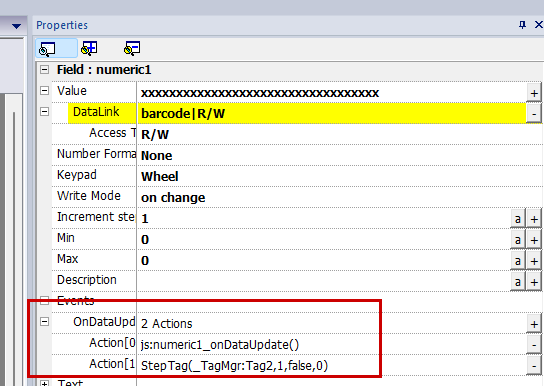Collapse the Value property row
Image resolution: width=544 pixels, height=386 pixels.
tap(44, 91)
